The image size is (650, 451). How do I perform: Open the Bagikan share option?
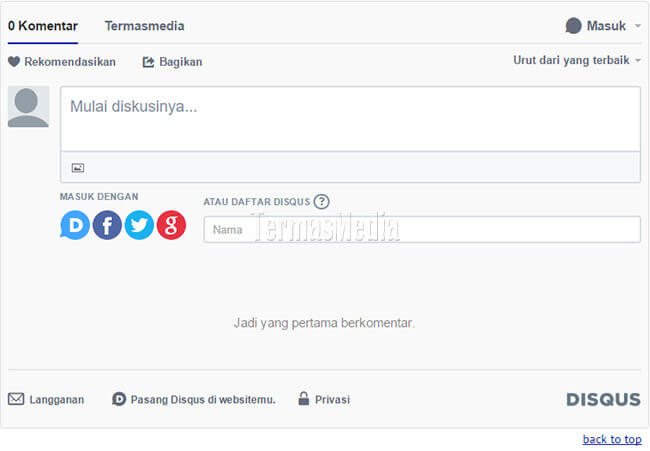point(181,62)
